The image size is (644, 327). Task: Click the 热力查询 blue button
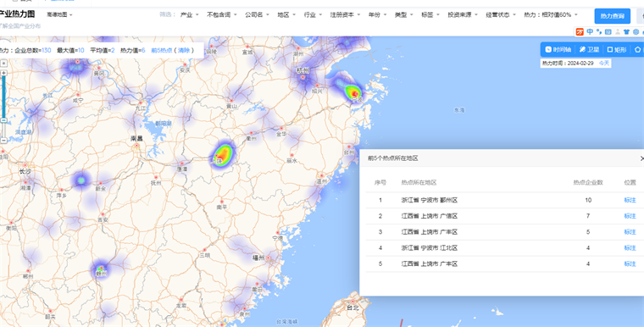612,16
